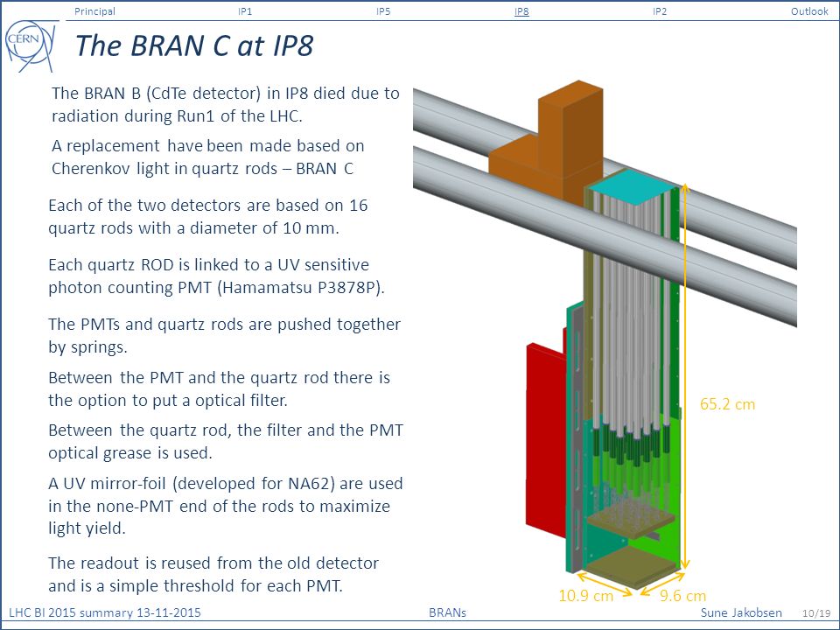Select the underlined IP8 section link
The width and height of the screenshot is (840, 630).
(x=521, y=11)
